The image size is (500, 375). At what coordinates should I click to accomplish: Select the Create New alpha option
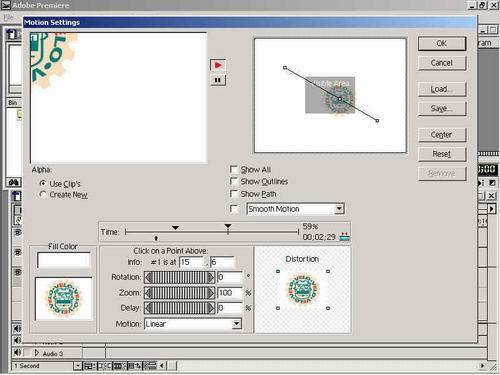click(43, 194)
